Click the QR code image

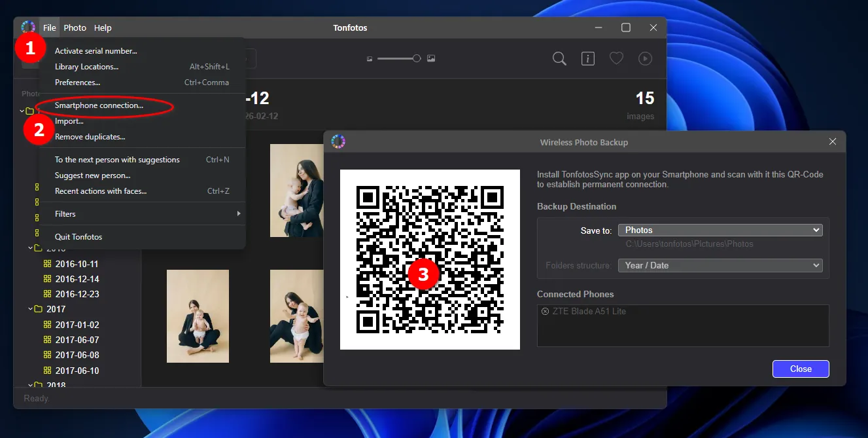[x=430, y=259]
